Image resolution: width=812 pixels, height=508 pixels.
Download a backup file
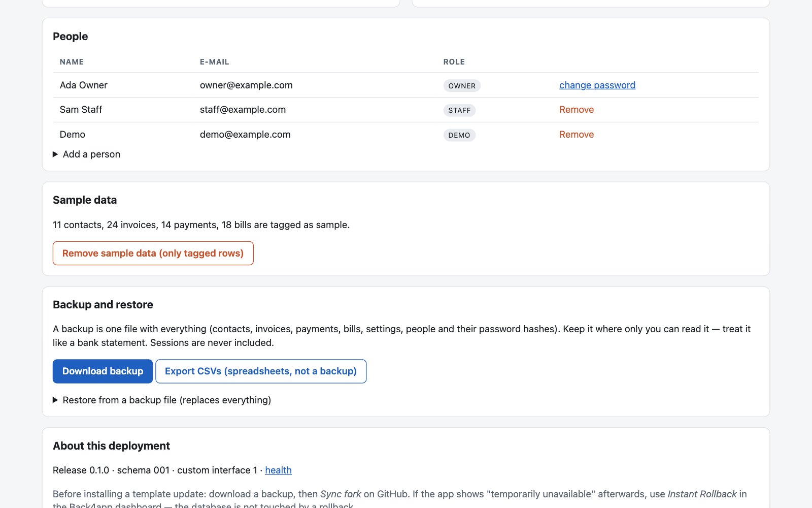pyautogui.click(x=103, y=371)
